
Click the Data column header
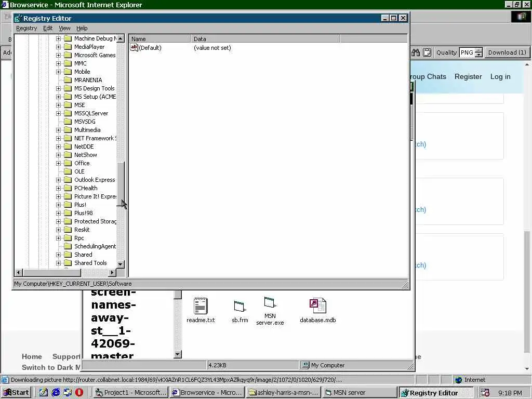pyautogui.click(x=265, y=38)
